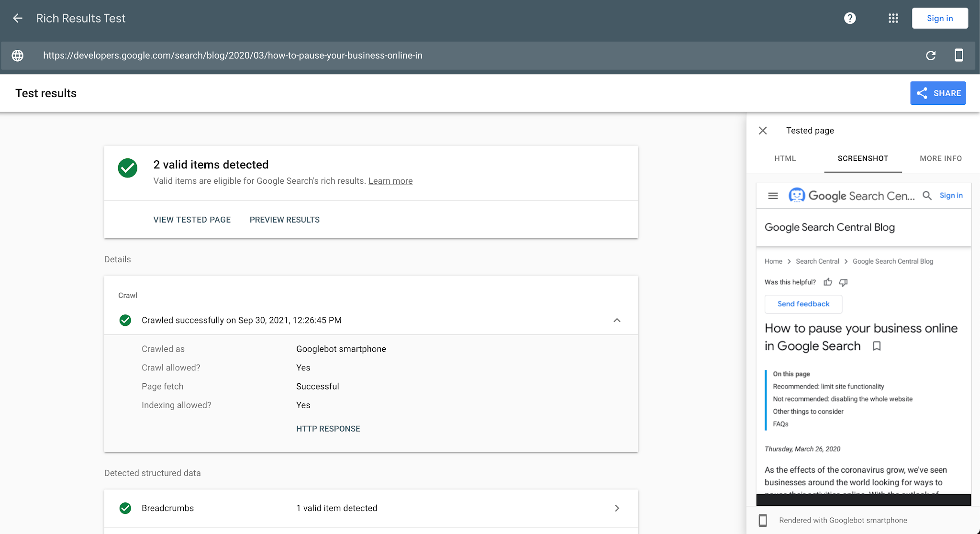Click the globe/URL bar icon
Viewport: 980px width, 534px height.
pos(18,55)
